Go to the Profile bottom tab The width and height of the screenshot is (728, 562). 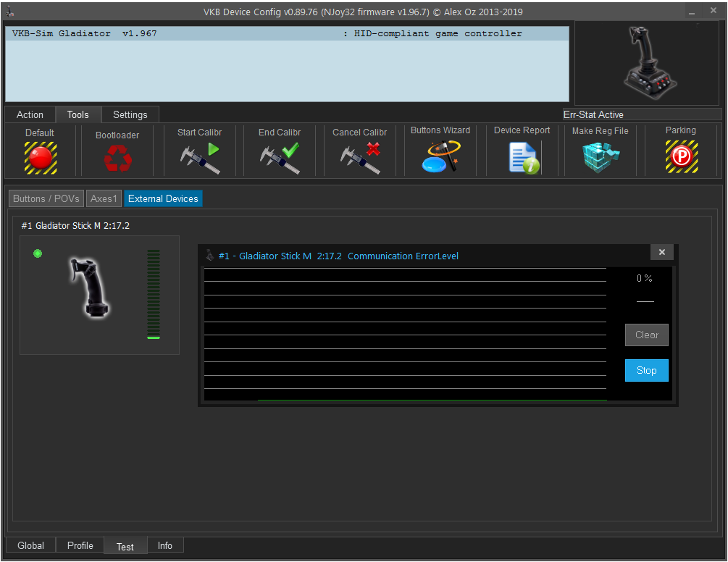coord(80,545)
